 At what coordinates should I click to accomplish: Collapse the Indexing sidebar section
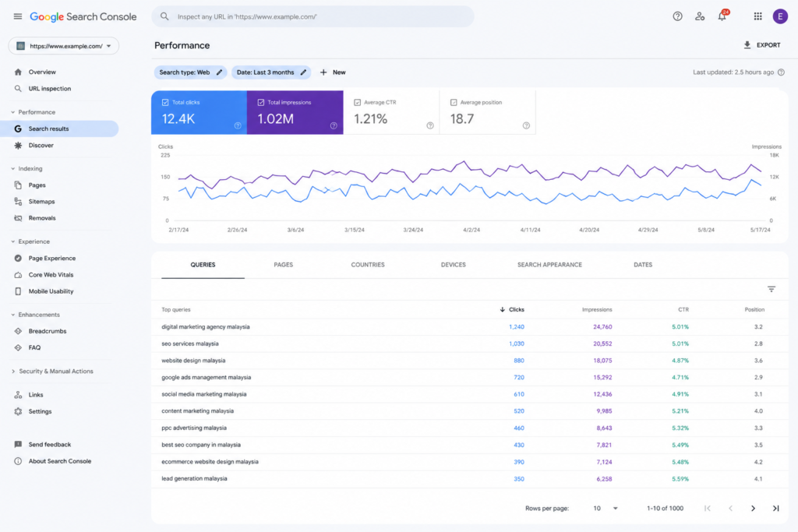pyautogui.click(x=13, y=168)
